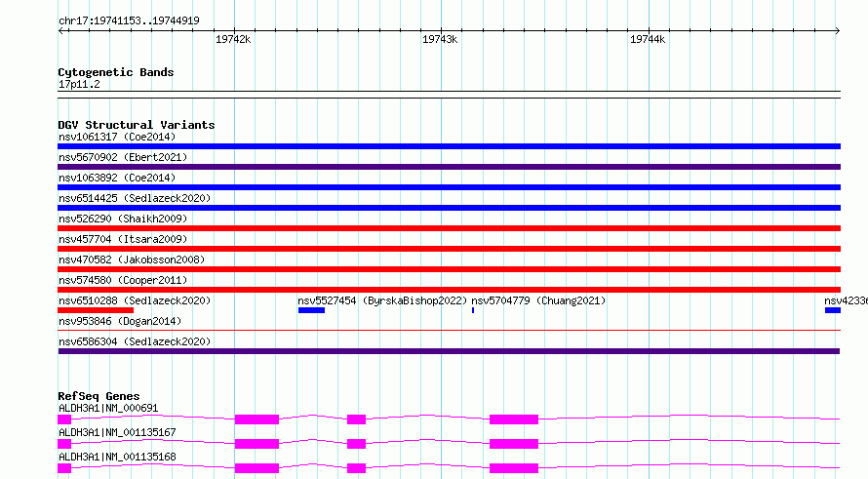Viewport: 868px width, 479px height.
Task: Open variant label nsv953846 (Dogan2014)
Action: [x=120, y=321]
